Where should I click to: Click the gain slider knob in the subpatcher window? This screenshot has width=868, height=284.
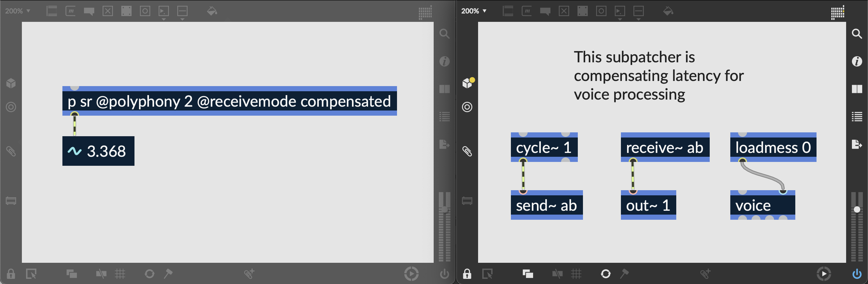[x=856, y=210]
